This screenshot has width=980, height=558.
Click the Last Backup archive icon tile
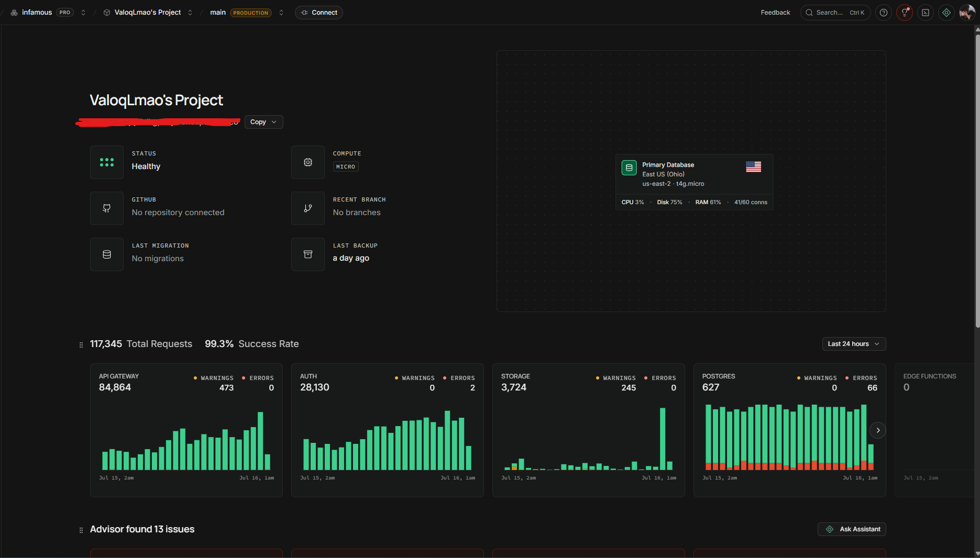pos(308,254)
